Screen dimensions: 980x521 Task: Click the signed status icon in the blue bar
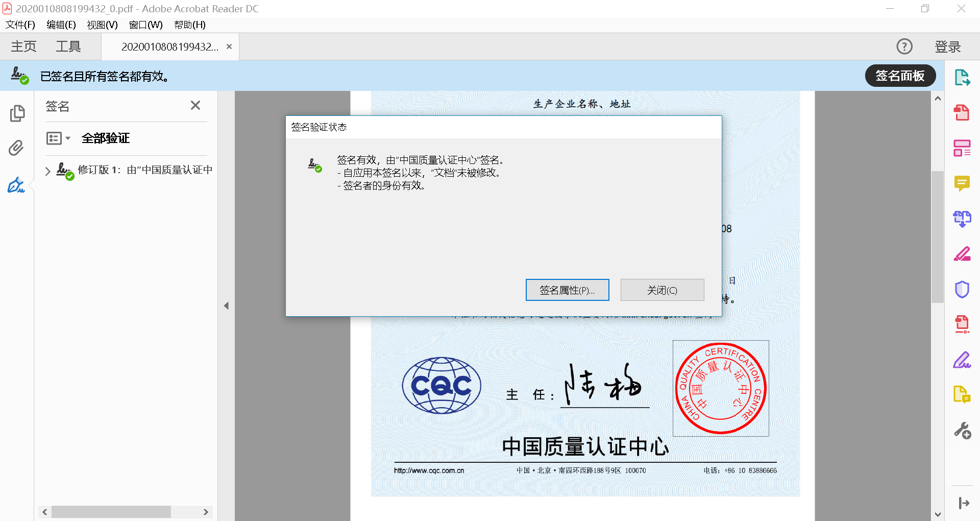20,76
